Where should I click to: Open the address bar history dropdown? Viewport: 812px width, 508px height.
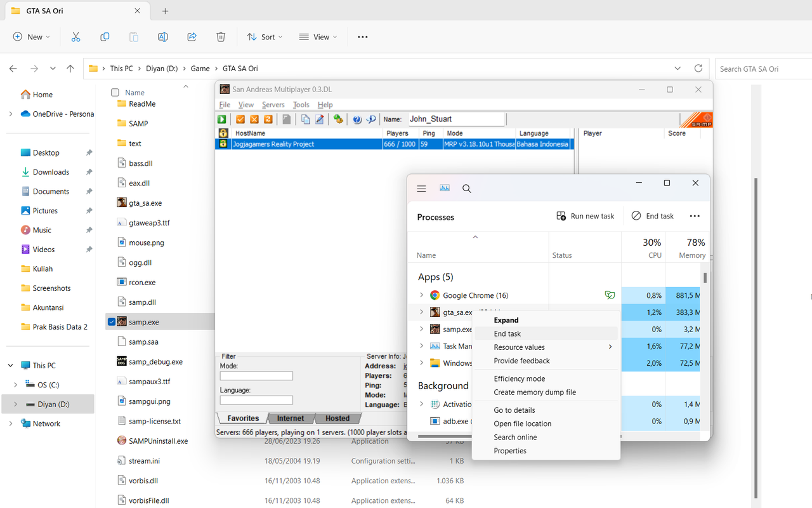[678, 69]
